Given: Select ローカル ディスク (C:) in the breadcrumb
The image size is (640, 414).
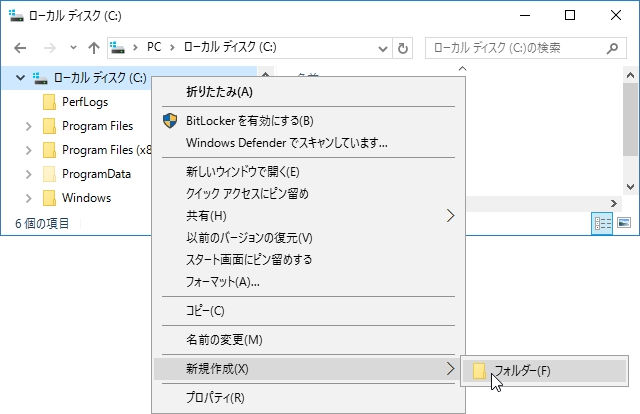Looking at the screenshot, I should pyautogui.click(x=230, y=47).
